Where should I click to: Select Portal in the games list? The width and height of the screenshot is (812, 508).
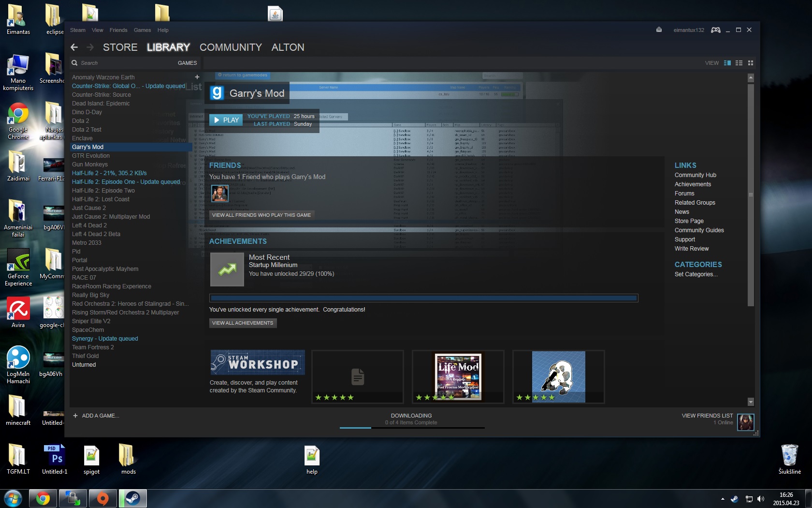[80, 260]
